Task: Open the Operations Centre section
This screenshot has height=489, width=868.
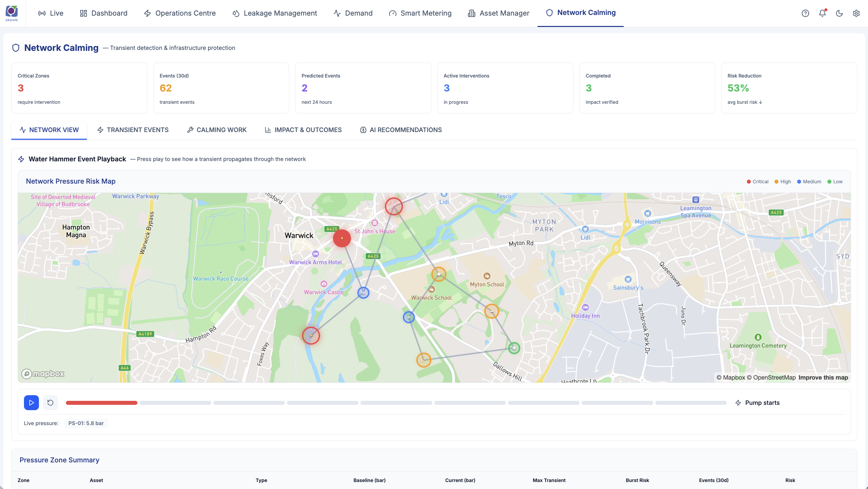Action: pos(180,13)
